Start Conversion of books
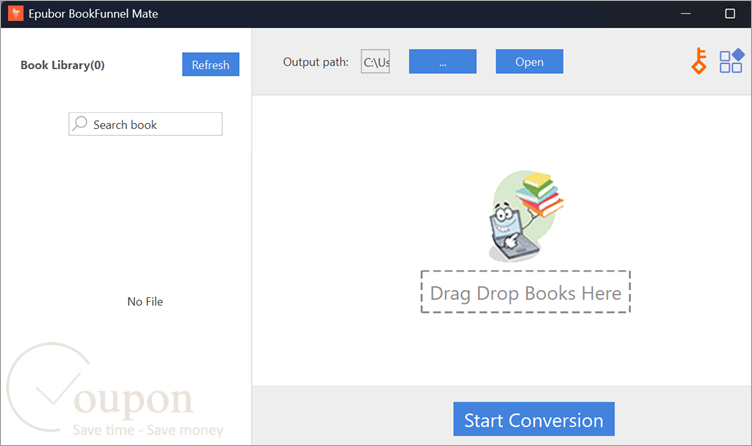Viewport: 752px width, 446px height. tap(534, 419)
